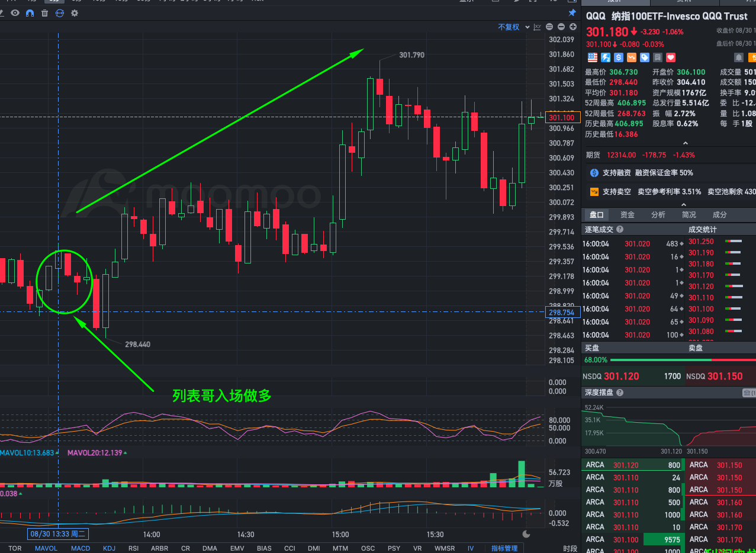Toggle the ARBR indicator
This screenshot has height=553, width=756.
(160, 548)
